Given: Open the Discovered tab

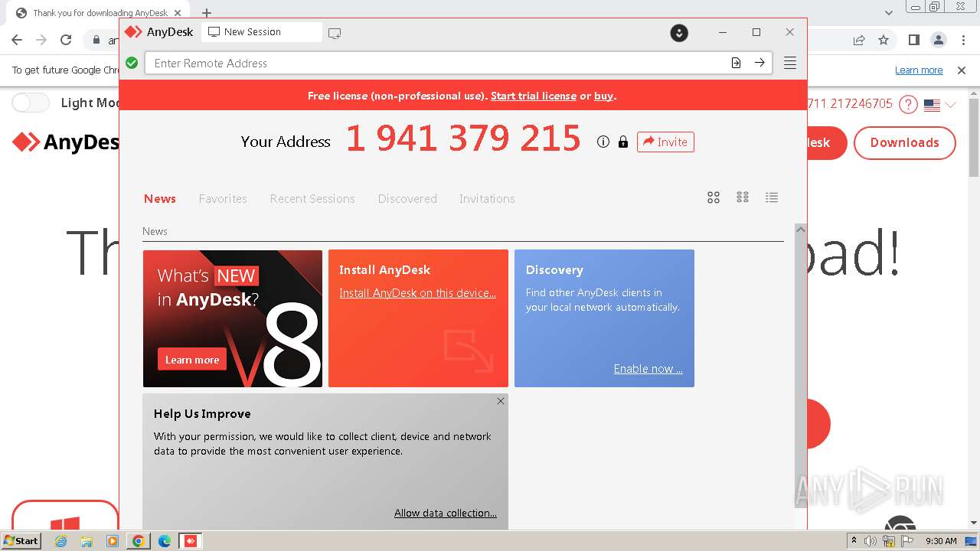Looking at the screenshot, I should [x=407, y=198].
